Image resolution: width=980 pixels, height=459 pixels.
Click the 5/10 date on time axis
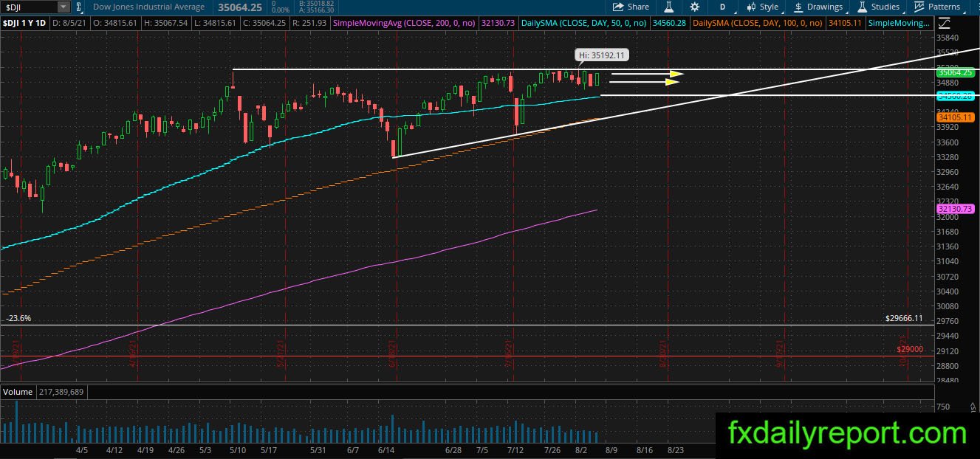pos(237,449)
